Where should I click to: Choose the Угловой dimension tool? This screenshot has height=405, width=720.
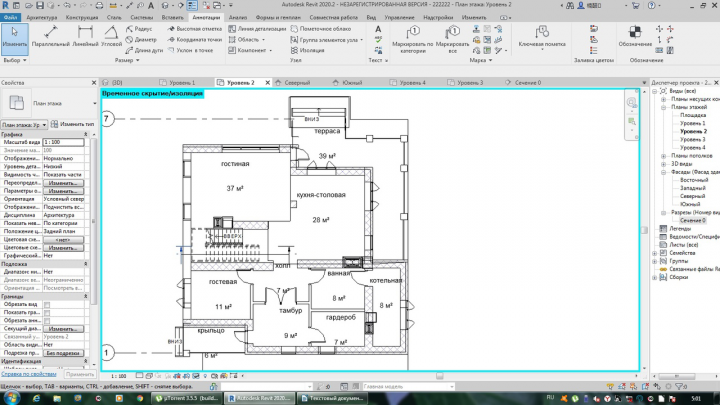coord(111,37)
